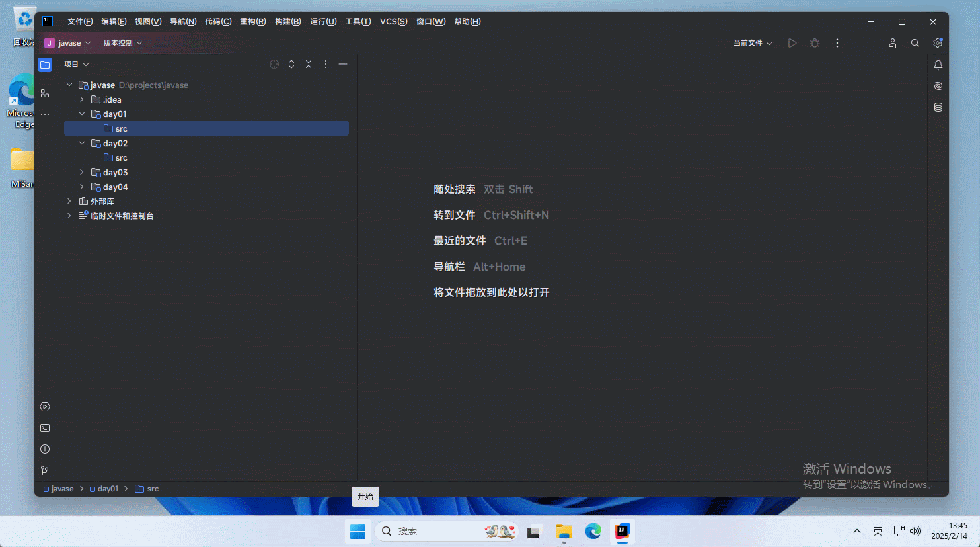
Task: Open the Database tool window
Action: (x=938, y=107)
